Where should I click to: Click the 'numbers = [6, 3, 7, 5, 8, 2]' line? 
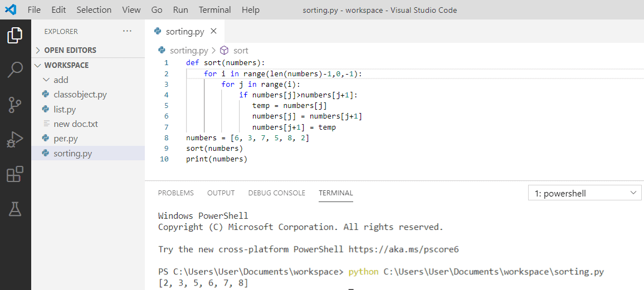[248, 138]
